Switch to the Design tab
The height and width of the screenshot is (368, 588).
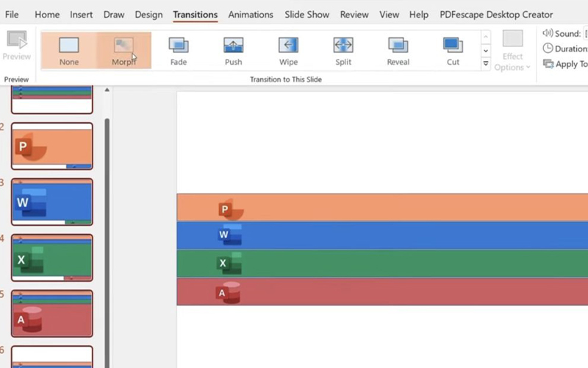point(148,15)
